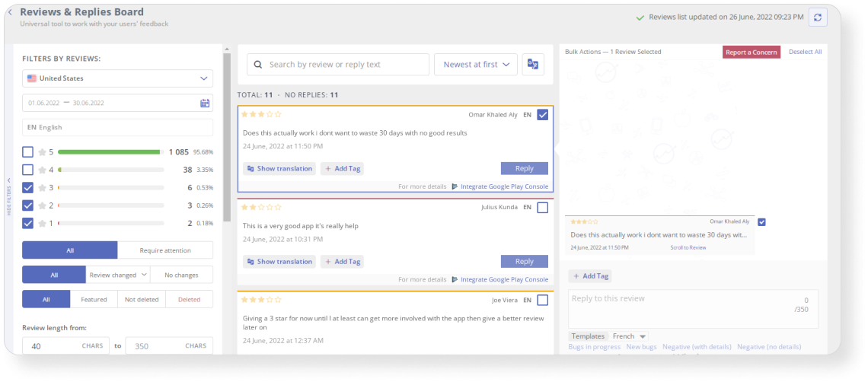Click the green updated checkmark icon
This screenshot has width=868, height=382.
(x=640, y=18)
